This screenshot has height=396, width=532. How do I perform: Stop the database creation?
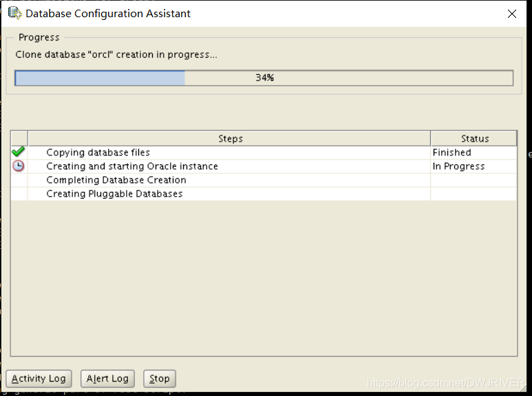(x=160, y=378)
